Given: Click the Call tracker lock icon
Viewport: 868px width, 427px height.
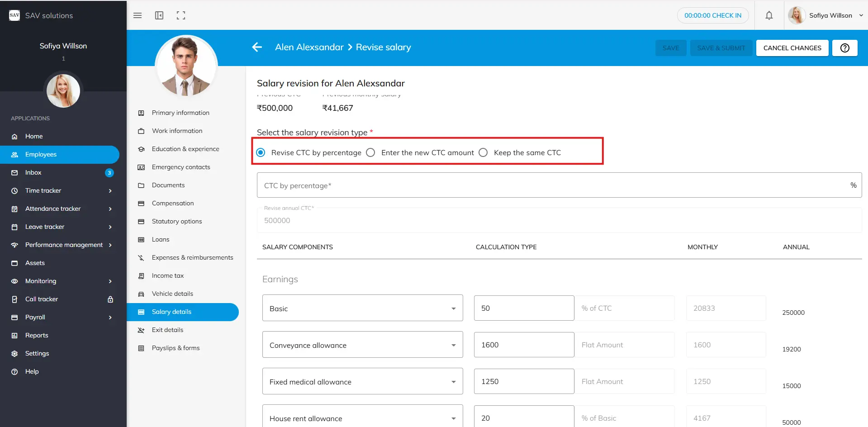Looking at the screenshot, I should [110, 299].
